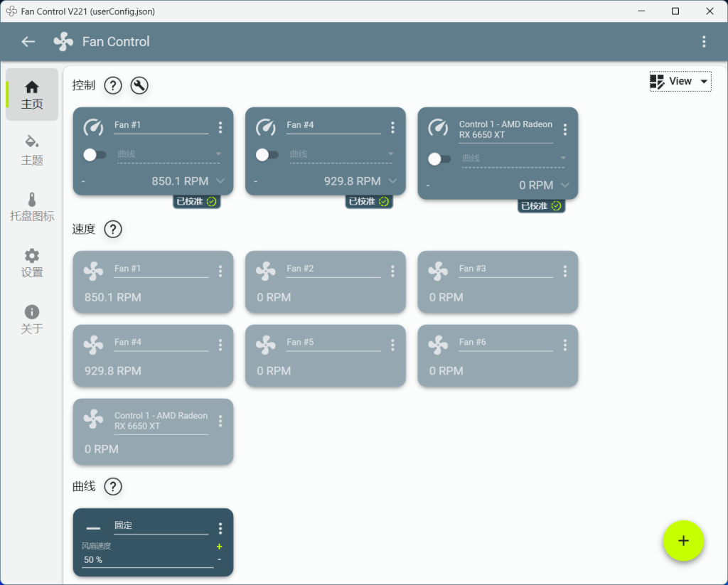Open the View dropdown
Image resolution: width=728 pixels, height=585 pixels.
pyautogui.click(x=680, y=81)
